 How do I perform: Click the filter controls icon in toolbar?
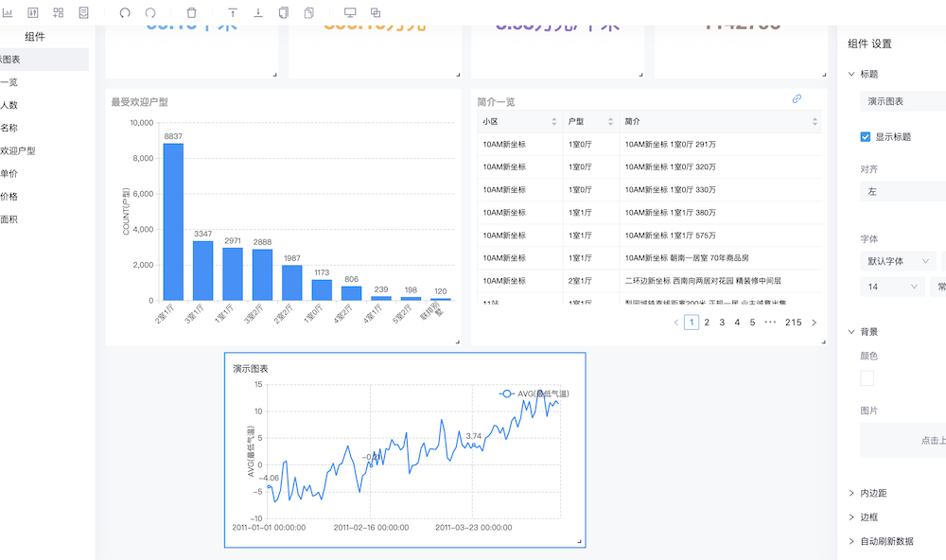pos(33,13)
